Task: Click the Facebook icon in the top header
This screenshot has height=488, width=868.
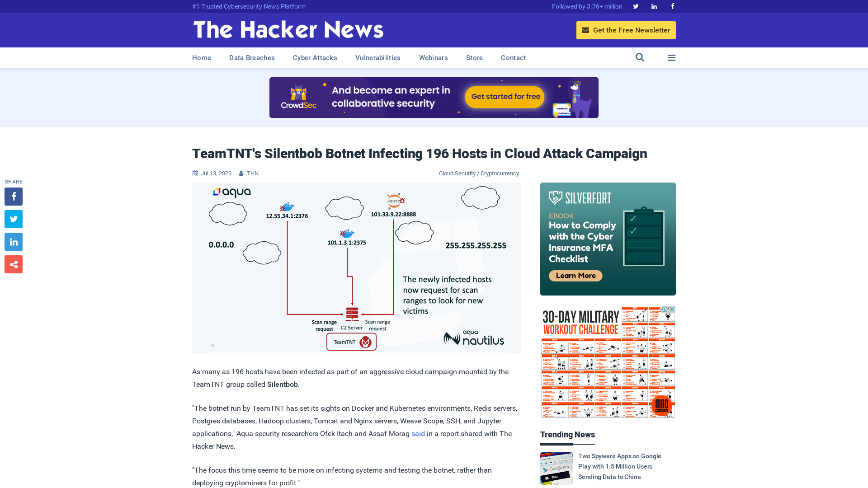Action: coord(672,6)
